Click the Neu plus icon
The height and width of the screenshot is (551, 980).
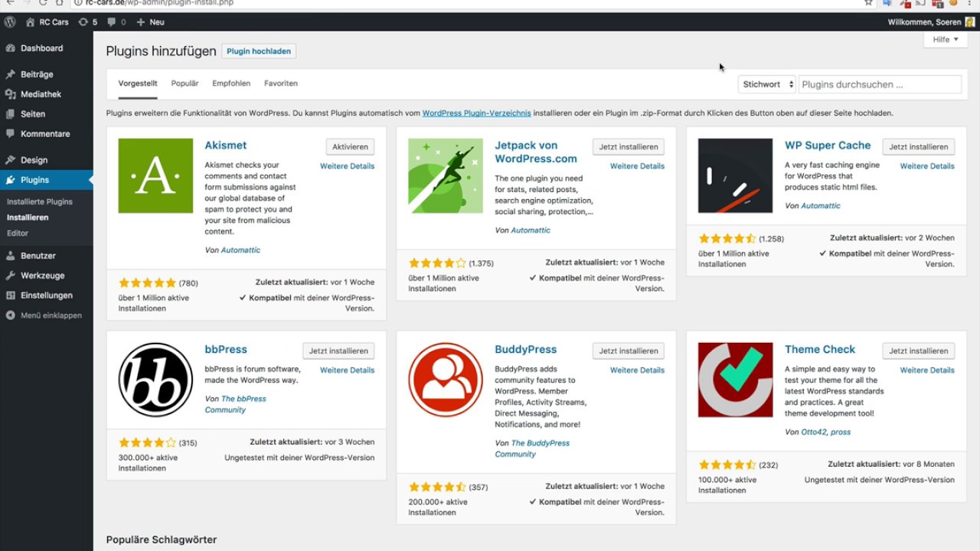(x=140, y=22)
